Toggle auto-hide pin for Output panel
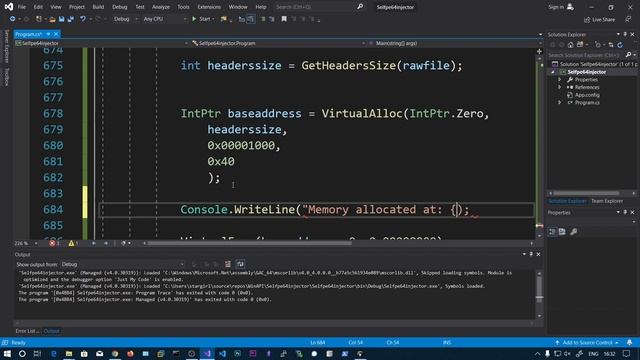Image resolution: width=640 pixels, height=360 pixels. (x=531, y=254)
